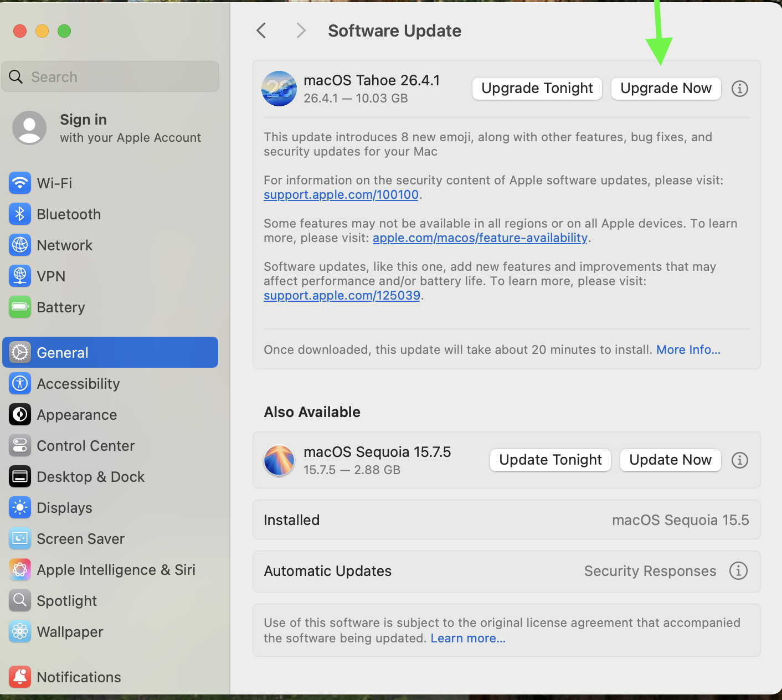Viewport: 782px width, 700px height.
Task: Close the window with red button
Action: tap(20, 31)
